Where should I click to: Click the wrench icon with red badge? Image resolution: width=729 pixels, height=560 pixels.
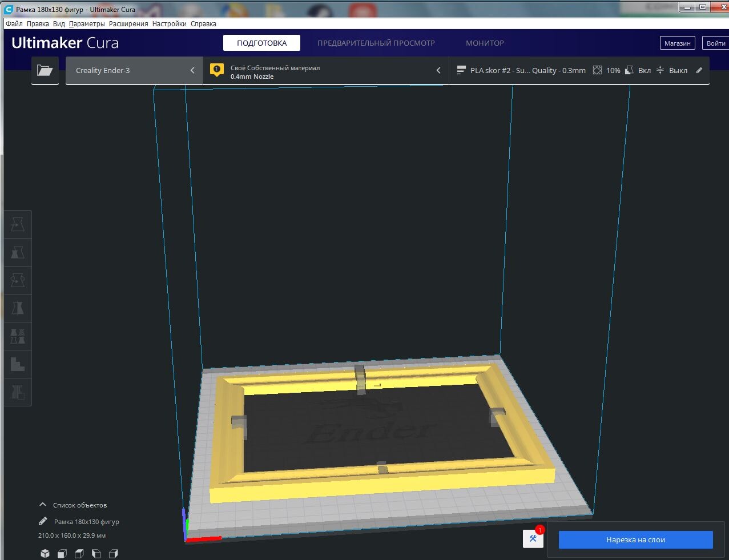point(533,538)
